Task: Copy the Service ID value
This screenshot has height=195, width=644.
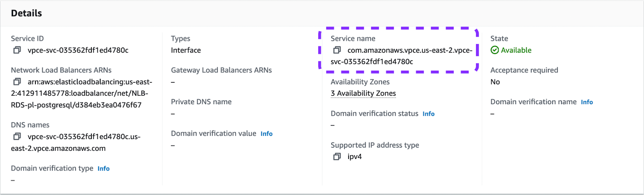Action: tap(17, 50)
